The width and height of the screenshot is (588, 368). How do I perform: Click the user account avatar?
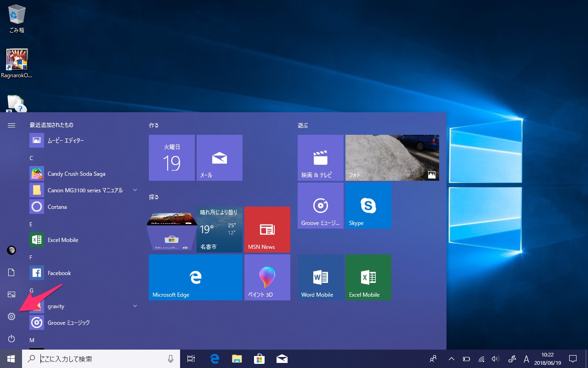pyautogui.click(x=11, y=250)
